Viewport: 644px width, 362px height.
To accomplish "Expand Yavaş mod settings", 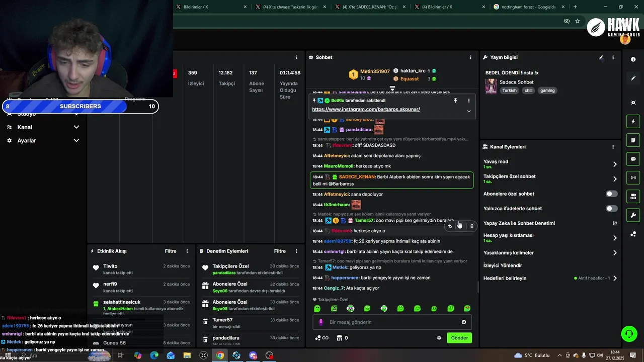I will (615, 164).
